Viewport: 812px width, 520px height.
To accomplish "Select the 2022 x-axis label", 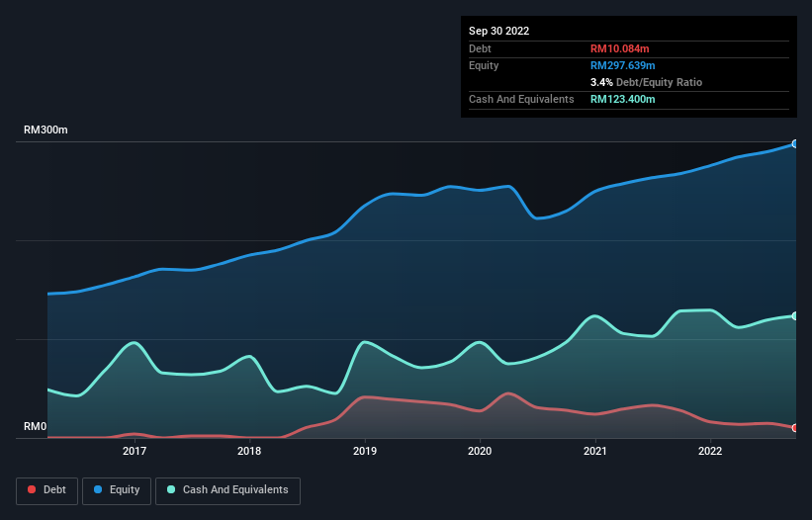I will coord(709,452).
